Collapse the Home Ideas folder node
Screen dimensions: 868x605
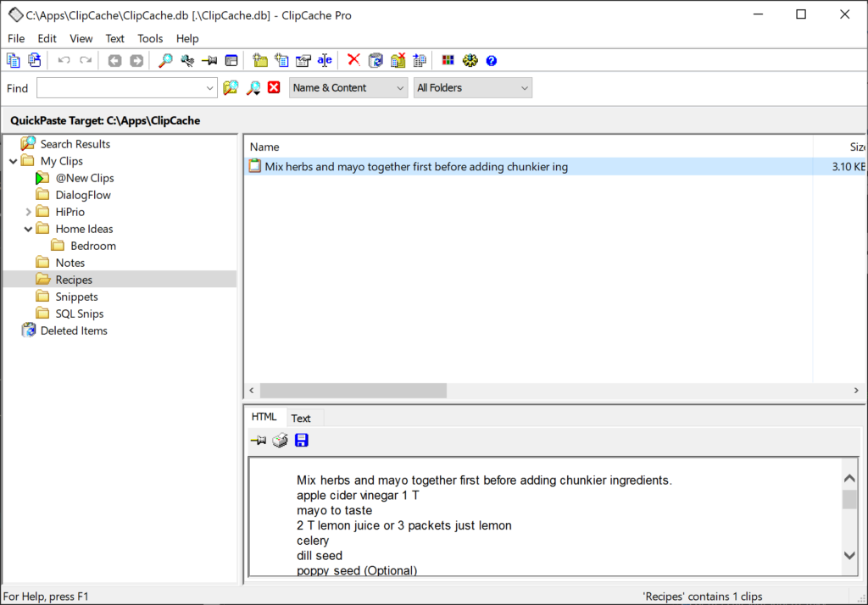[x=28, y=229]
